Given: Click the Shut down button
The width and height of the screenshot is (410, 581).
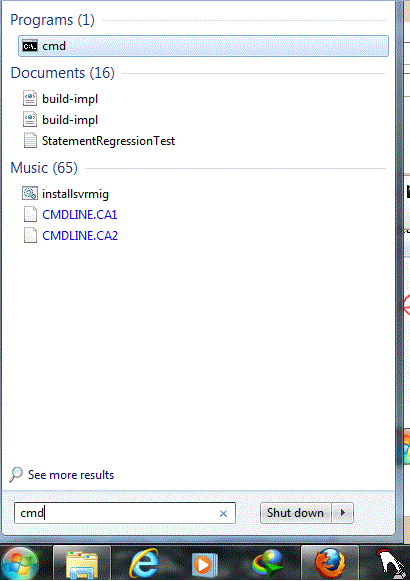Looking at the screenshot, I should (295, 513).
